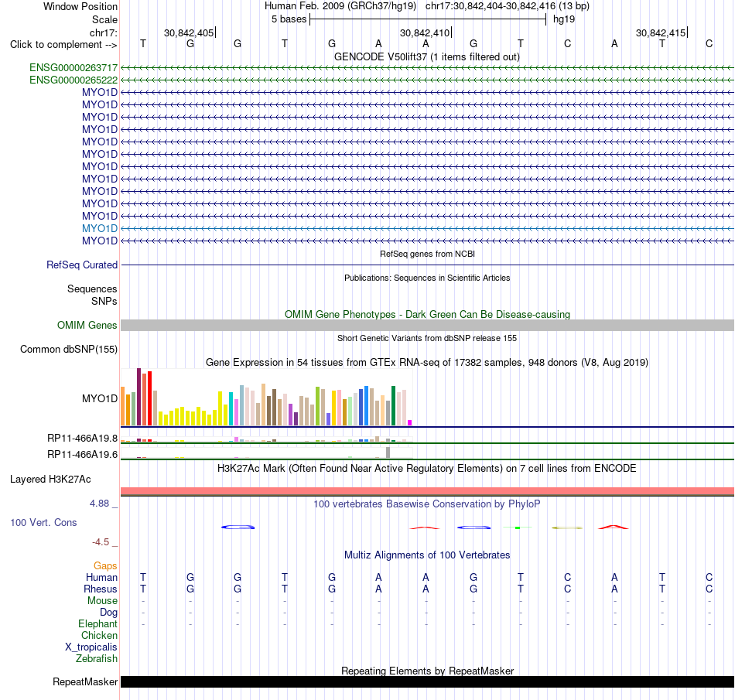Open 'Publications: Sequences in Scientific Articles' title
This screenshot has width=735, height=700.
427,278
